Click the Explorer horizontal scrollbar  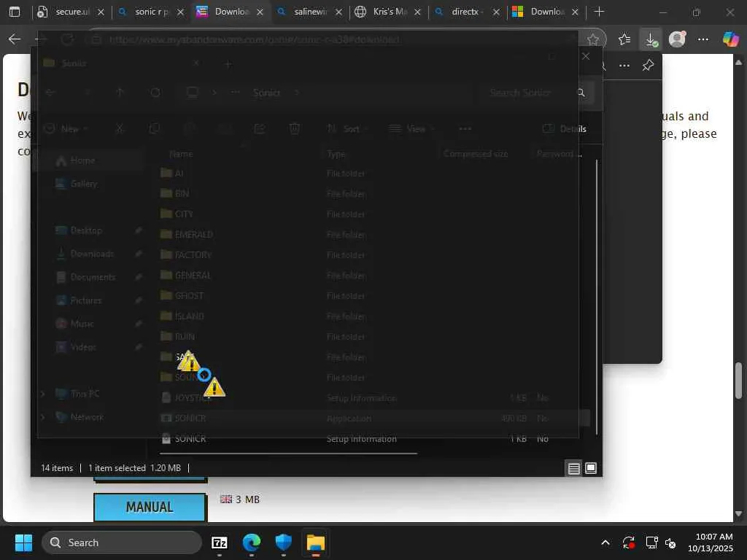tap(288, 454)
